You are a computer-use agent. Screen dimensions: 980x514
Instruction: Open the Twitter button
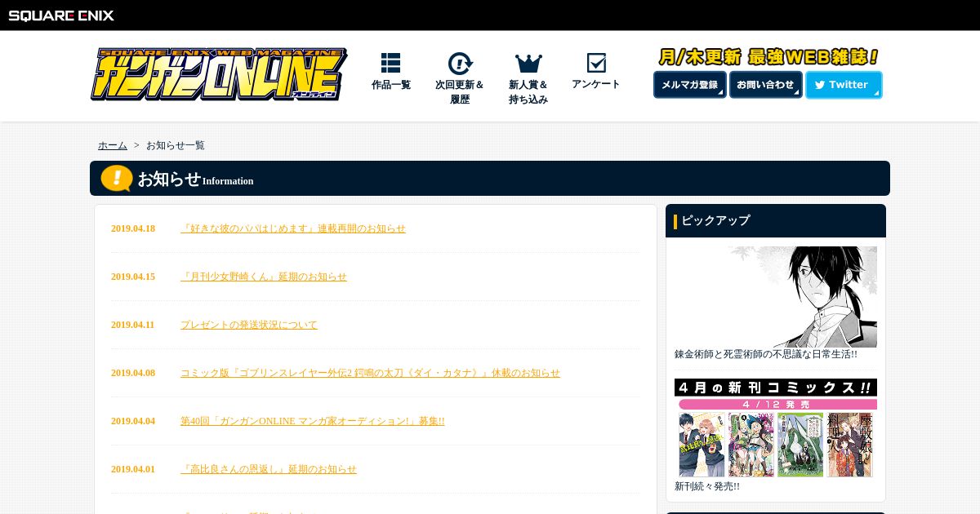[844, 85]
